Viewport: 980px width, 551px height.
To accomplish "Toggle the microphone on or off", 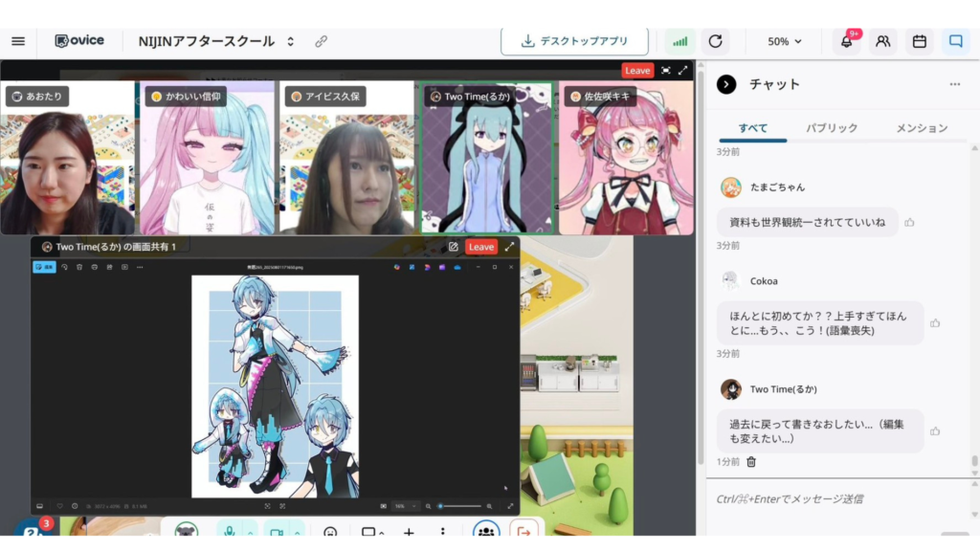I will coord(230,533).
